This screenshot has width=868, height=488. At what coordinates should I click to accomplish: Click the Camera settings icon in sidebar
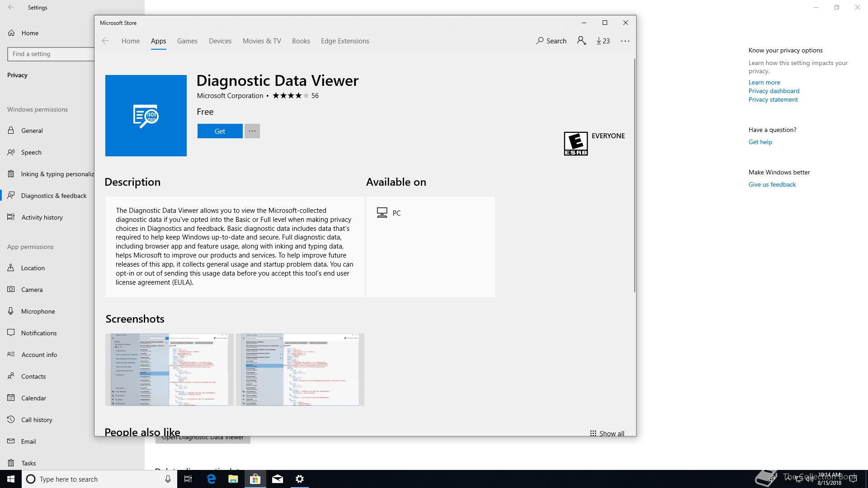click(x=11, y=290)
